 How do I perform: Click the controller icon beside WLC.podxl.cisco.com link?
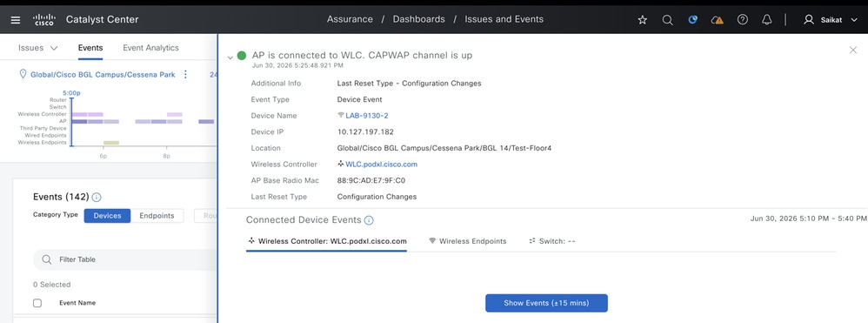[x=341, y=164]
